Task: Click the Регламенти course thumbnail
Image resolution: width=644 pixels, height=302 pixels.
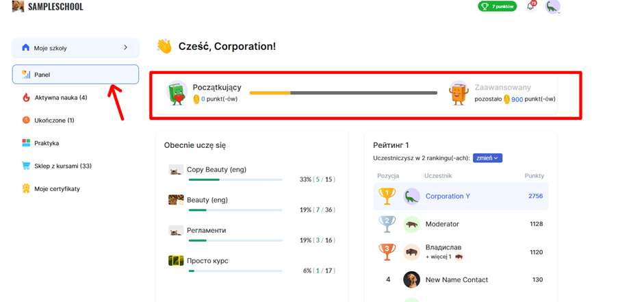Action: point(176,231)
